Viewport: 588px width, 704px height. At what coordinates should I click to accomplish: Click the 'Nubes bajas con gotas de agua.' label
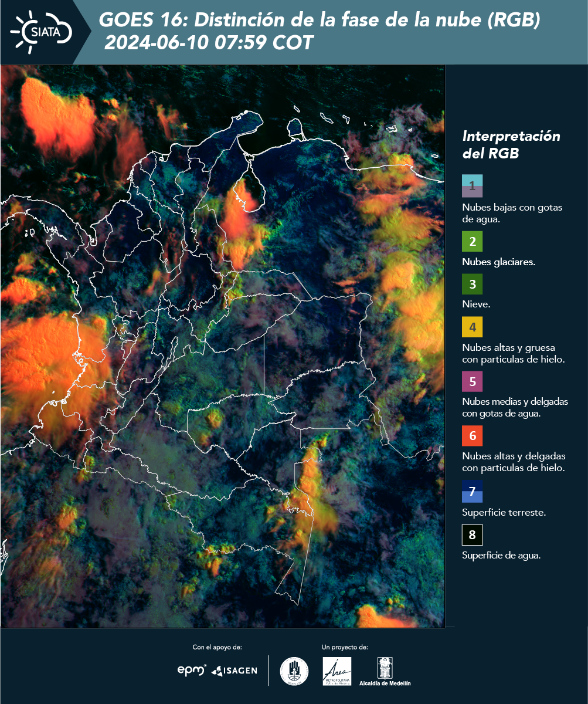[x=512, y=214]
